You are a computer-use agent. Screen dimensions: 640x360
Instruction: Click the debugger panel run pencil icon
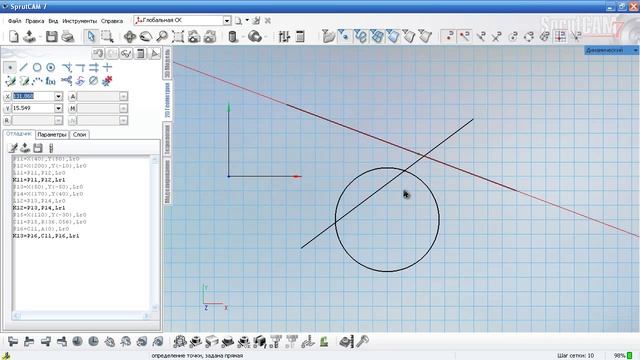click(13, 148)
